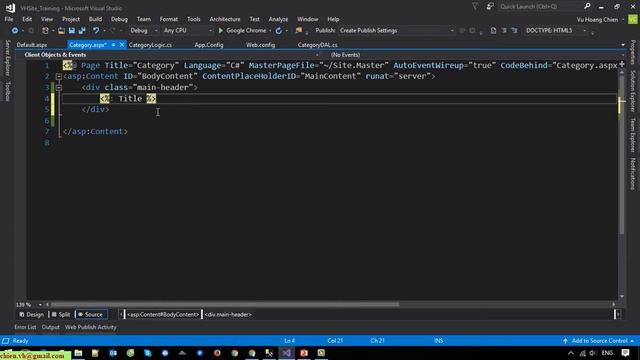Open File Explorer from the taskbar

coord(78,353)
